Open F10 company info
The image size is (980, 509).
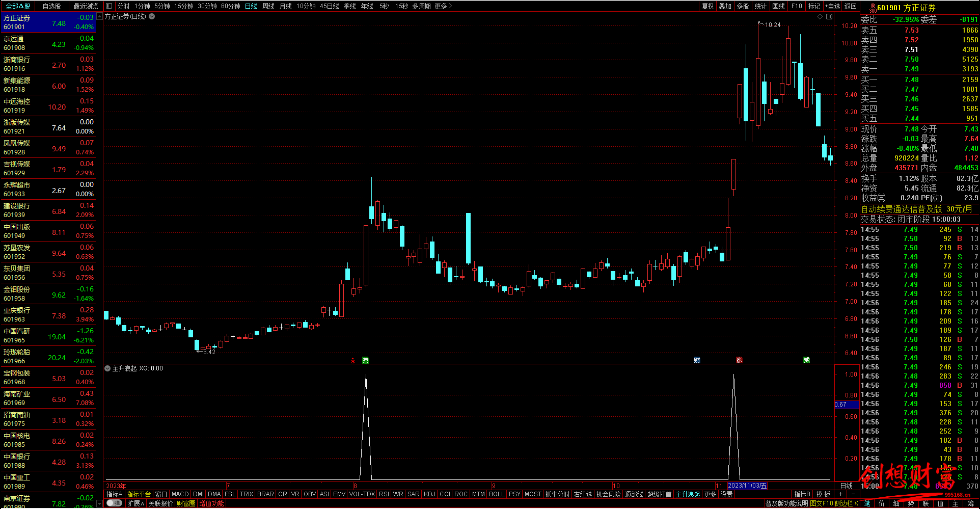coord(797,6)
